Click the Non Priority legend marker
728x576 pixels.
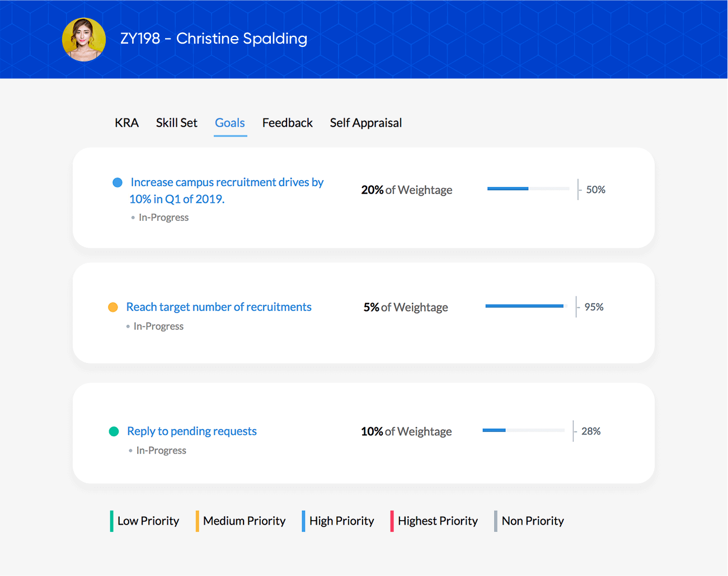[x=496, y=521]
